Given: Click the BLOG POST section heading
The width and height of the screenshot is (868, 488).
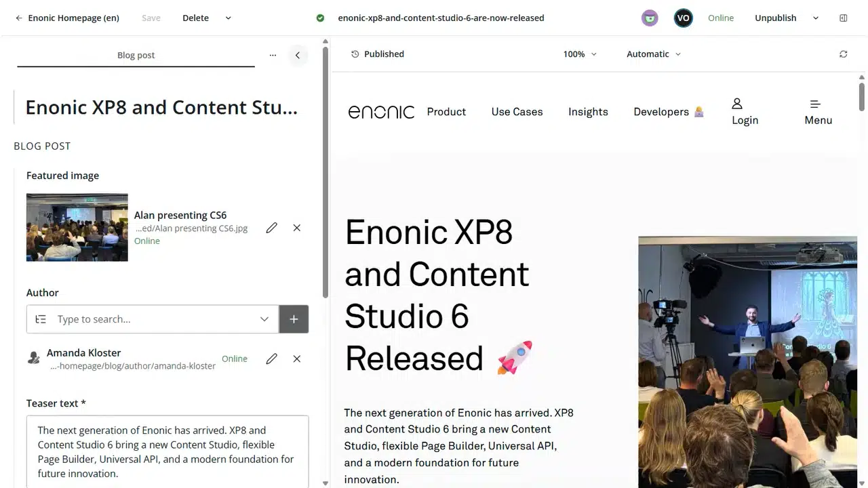Looking at the screenshot, I should (42, 146).
